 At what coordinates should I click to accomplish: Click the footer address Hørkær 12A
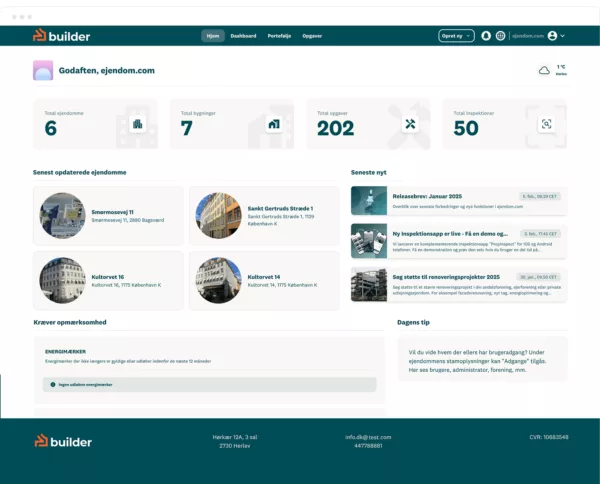235,437
